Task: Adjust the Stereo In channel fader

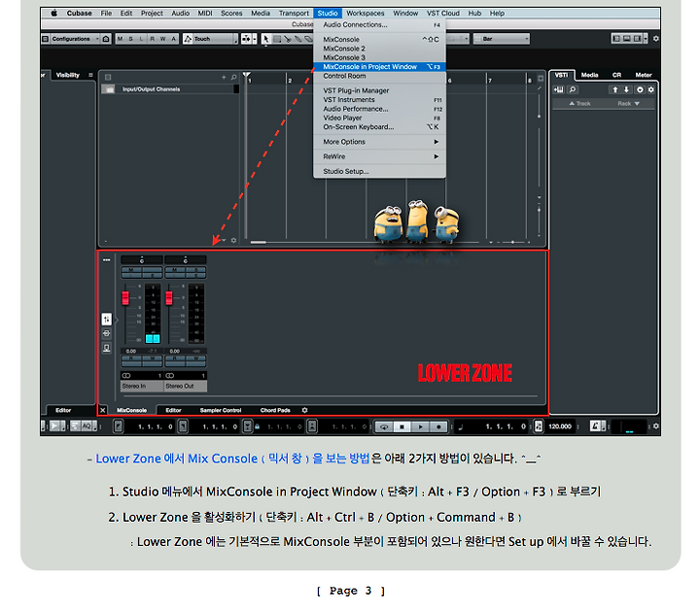Action: tap(125, 297)
